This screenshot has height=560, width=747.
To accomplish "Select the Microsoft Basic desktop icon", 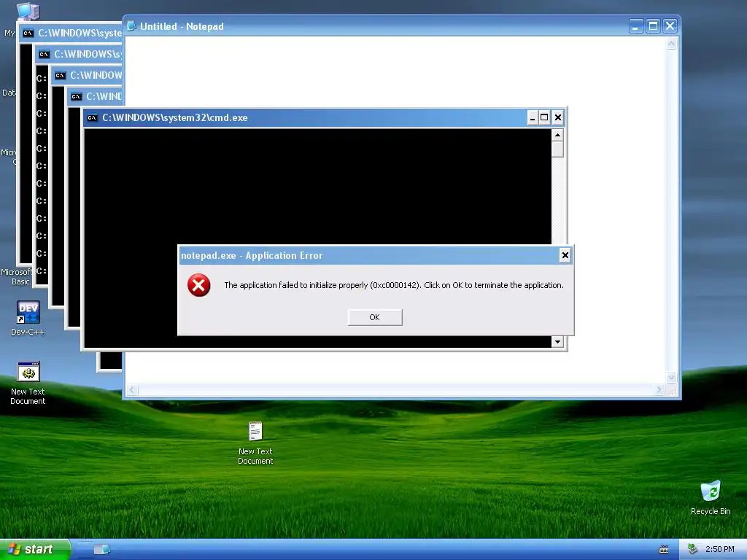I will pyautogui.click(x=16, y=276).
